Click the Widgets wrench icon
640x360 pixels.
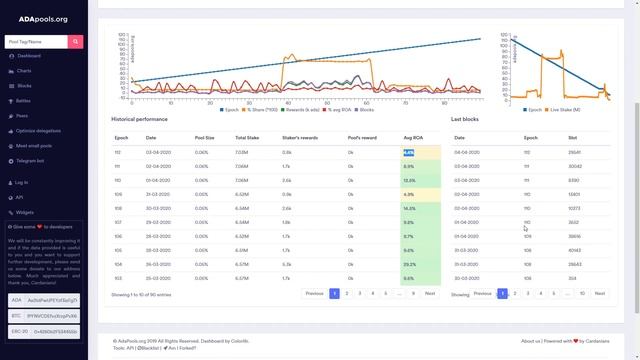(x=11, y=213)
